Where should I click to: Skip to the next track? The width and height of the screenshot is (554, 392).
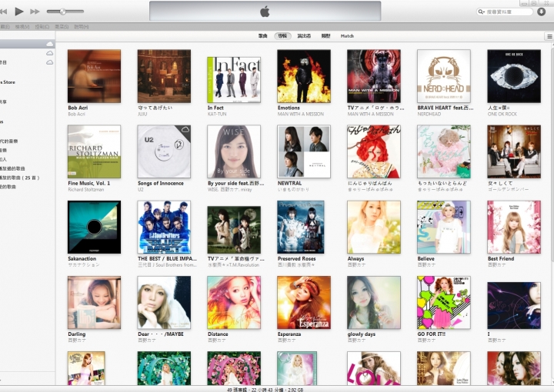pos(35,12)
